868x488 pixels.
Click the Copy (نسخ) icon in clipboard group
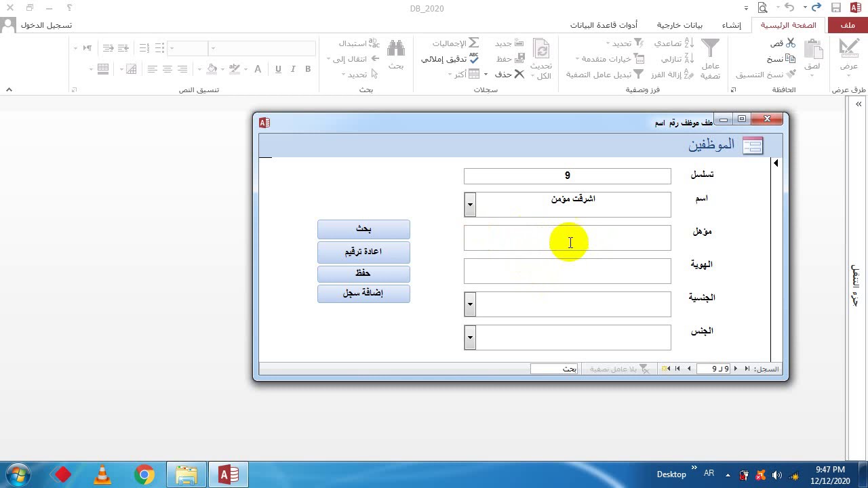(791, 59)
